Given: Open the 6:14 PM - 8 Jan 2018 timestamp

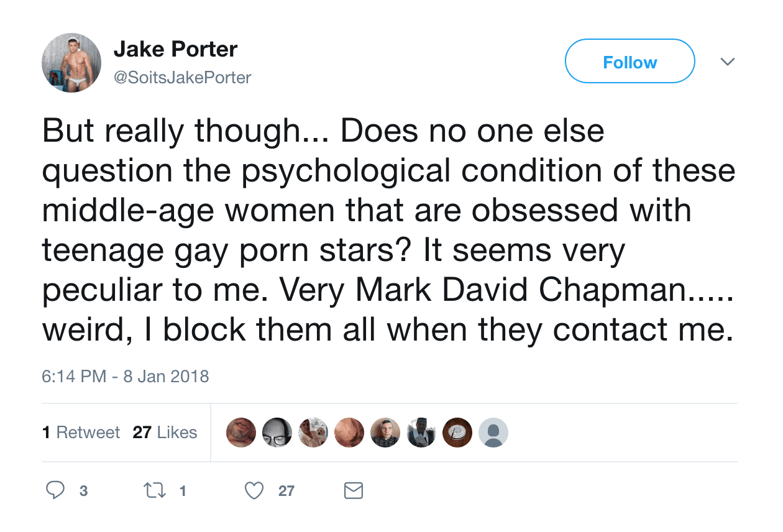Looking at the screenshot, I should pos(126,376).
